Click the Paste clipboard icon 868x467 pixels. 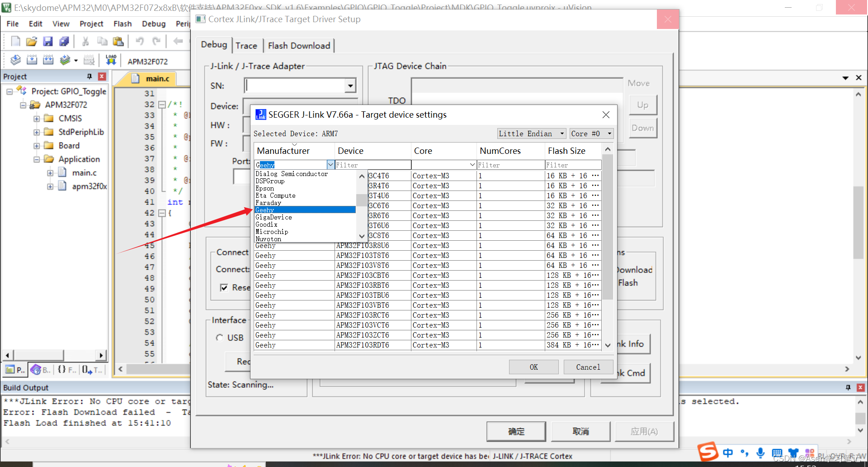pyautogui.click(x=118, y=42)
